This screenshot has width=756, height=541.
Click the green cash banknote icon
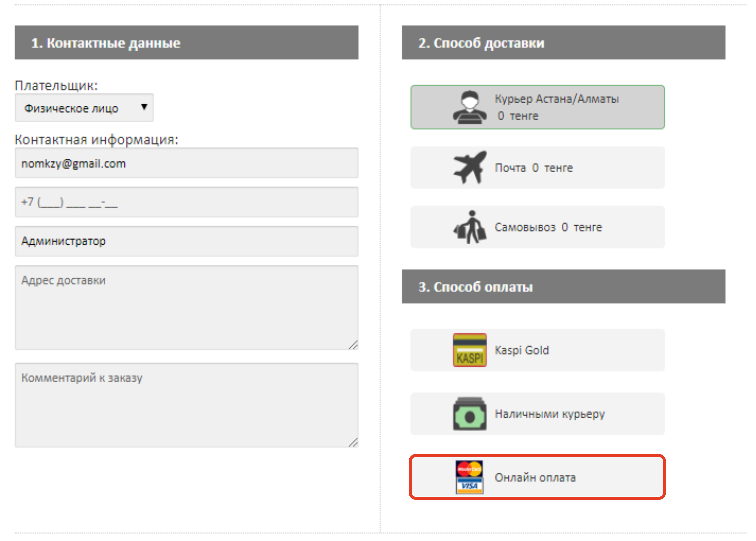pyautogui.click(x=470, y=413)
